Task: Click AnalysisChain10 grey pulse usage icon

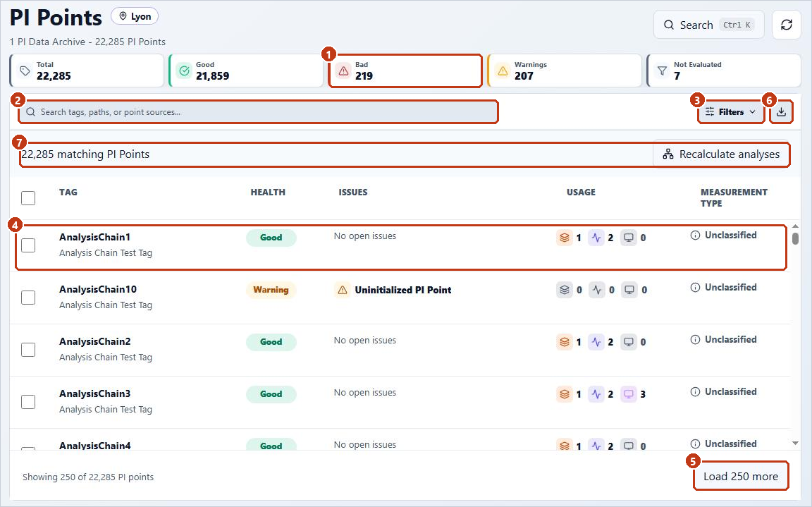Action: pos(597,290)
